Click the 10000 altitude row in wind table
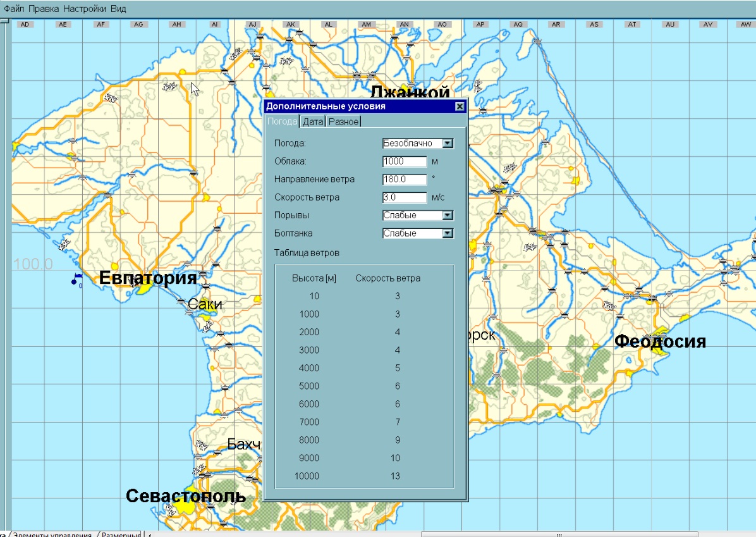The width and height of the screenshot is (756, 537). pos(307,476)
